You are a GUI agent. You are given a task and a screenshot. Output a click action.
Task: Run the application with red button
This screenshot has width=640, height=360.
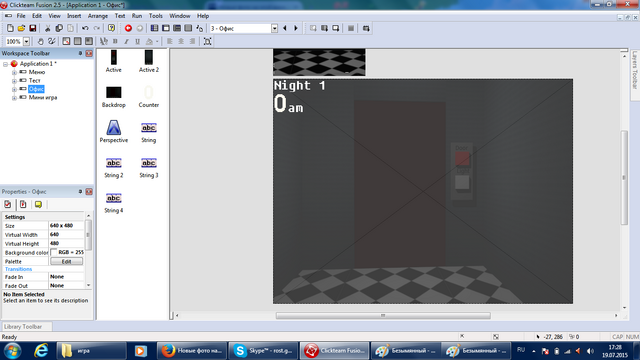128,28
